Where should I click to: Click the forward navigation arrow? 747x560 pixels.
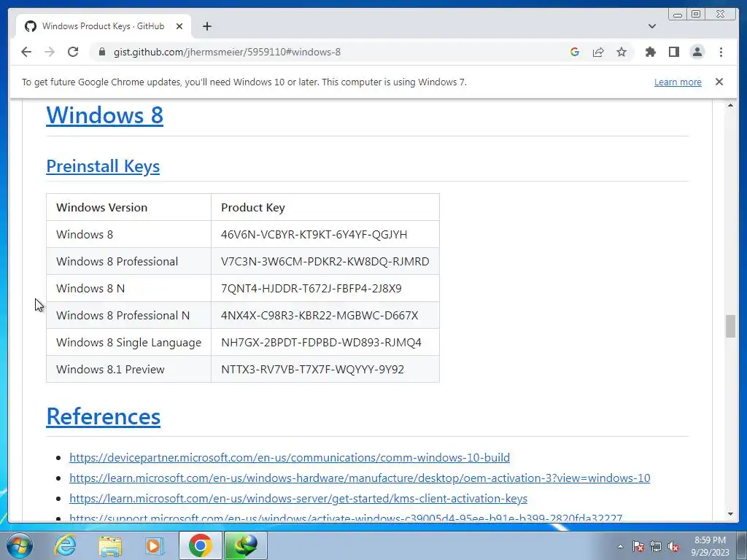pos(50,52)
